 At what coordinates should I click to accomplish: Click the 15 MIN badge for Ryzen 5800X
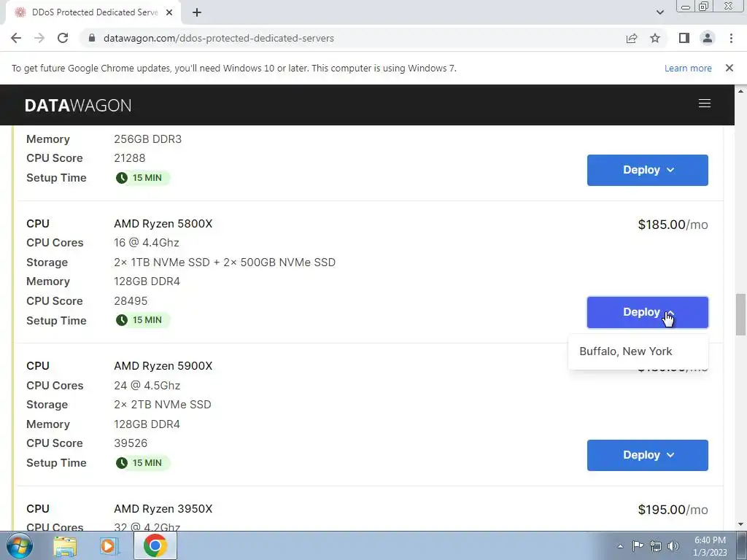(142, 320)
